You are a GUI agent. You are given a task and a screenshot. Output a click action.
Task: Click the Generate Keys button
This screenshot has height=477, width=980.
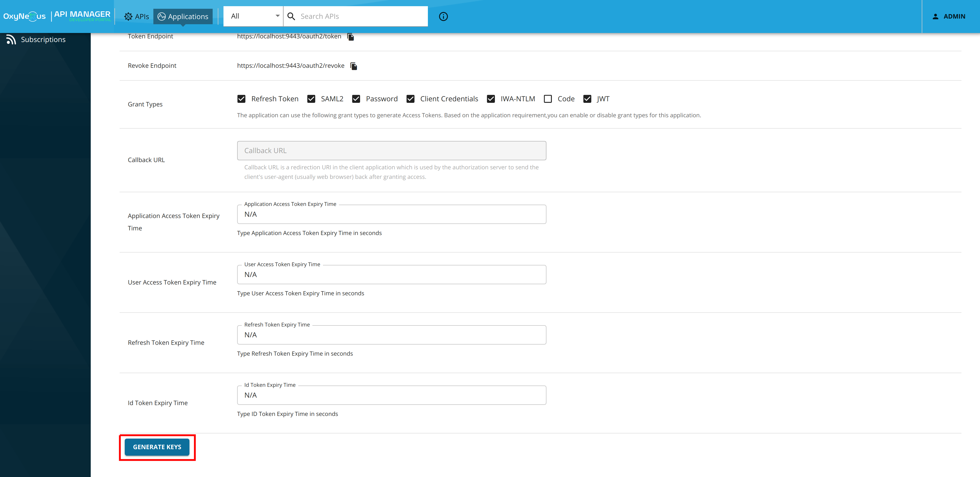[157, 447]
